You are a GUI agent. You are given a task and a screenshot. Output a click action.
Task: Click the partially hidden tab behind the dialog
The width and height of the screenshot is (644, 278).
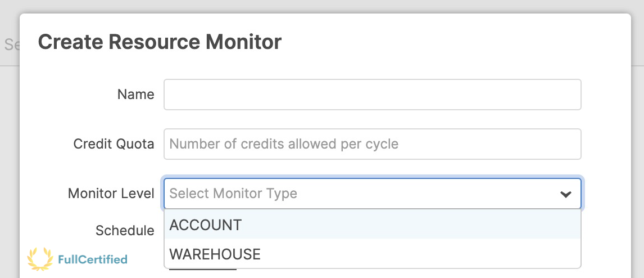[x=10, y=44]
